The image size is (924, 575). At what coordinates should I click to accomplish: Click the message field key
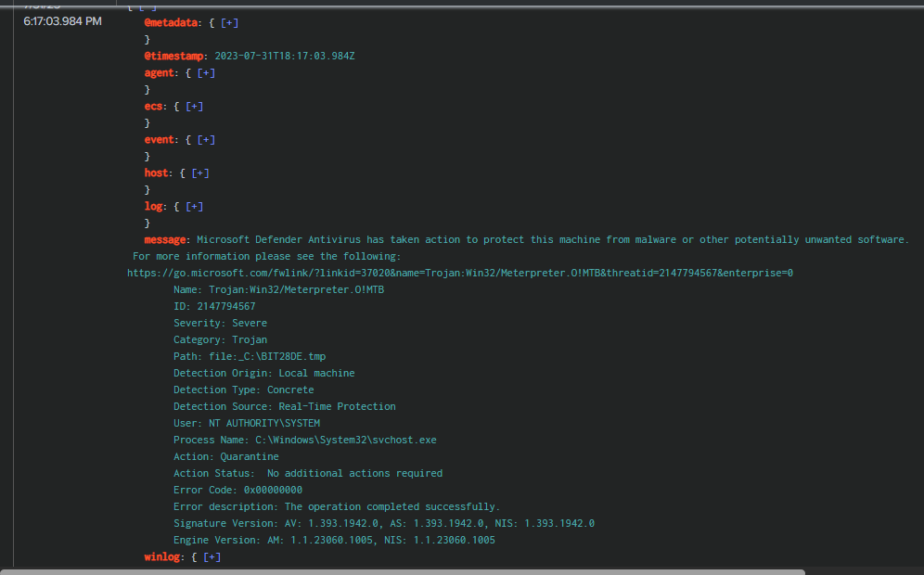(x=165, y=240)
